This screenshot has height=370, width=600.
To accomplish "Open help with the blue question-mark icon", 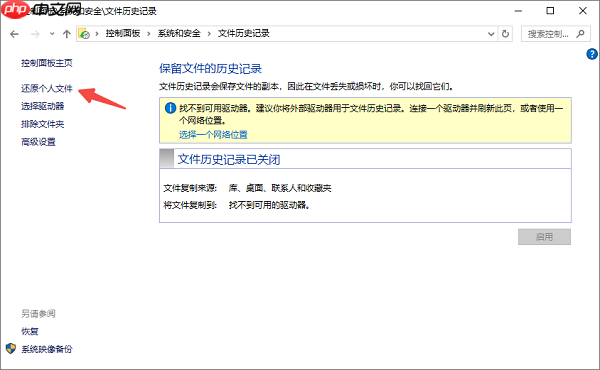I will tap(592, 54).
